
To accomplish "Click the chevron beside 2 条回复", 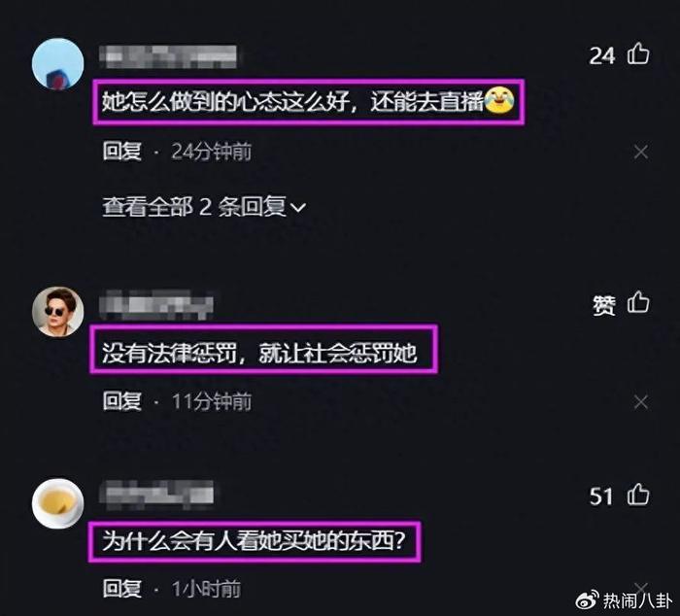I will 298,208.
